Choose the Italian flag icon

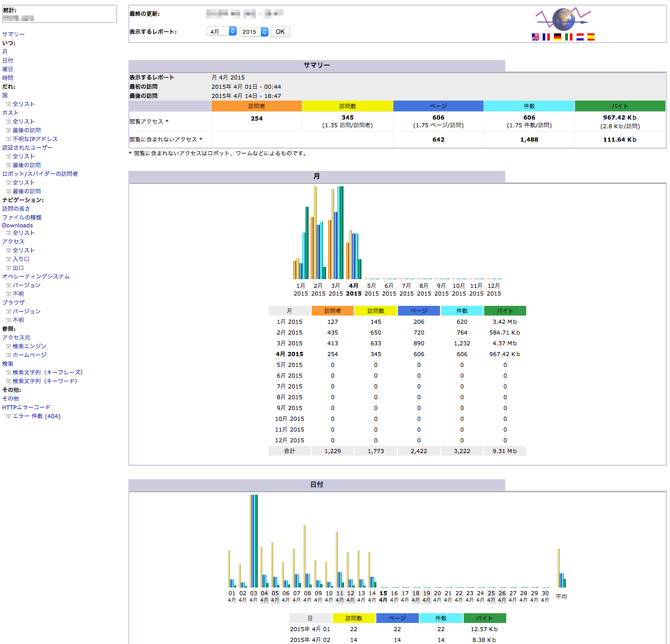[569, 37]
